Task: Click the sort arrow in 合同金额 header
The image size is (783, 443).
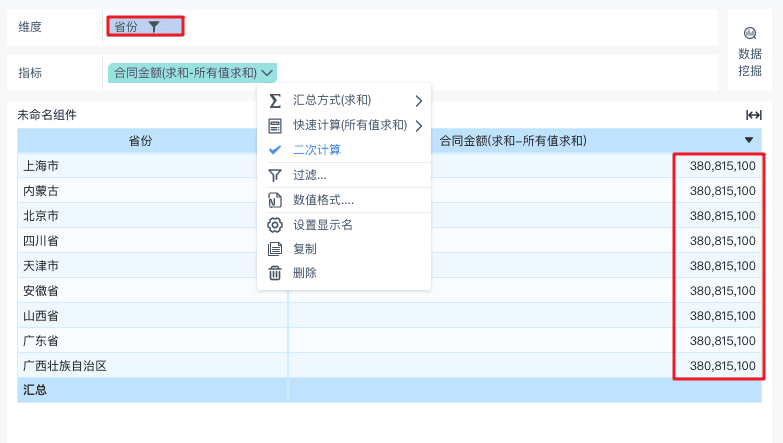Action: coord(749,141)
